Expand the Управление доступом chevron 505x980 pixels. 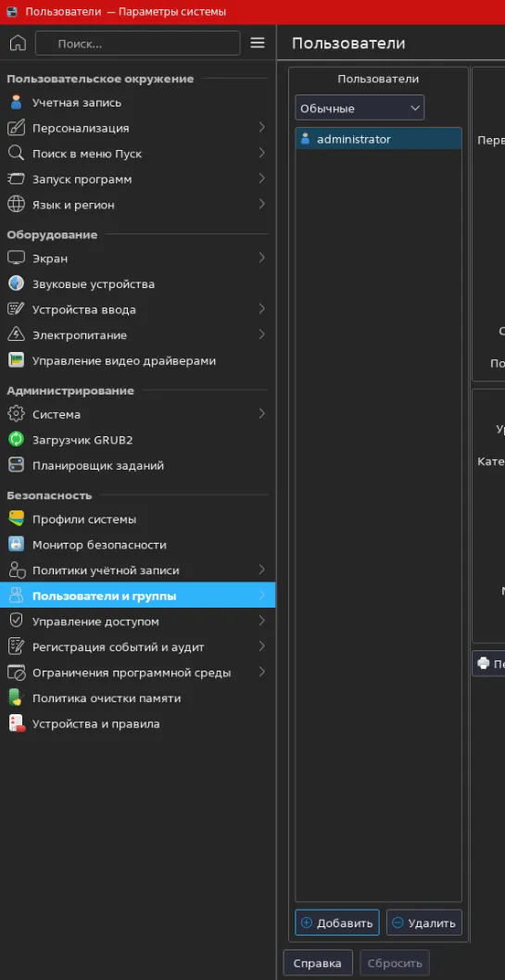coord(261,622)
